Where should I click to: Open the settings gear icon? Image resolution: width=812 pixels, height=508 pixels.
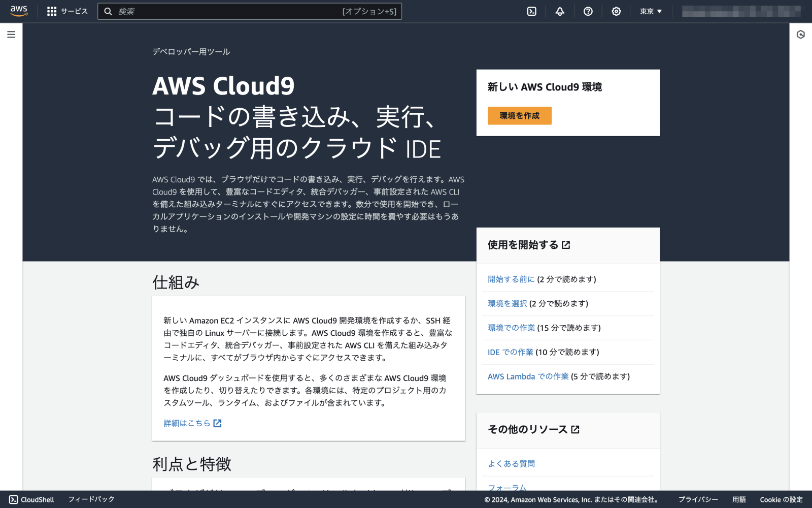[x=616, y=11]
